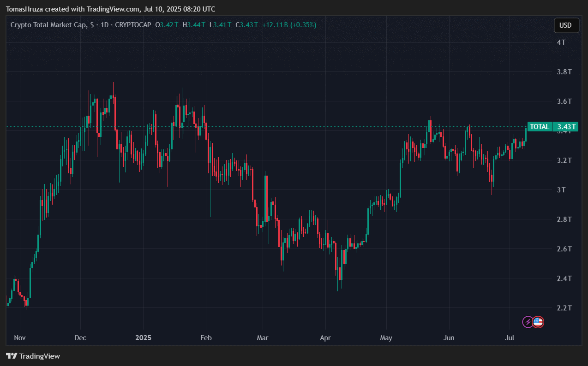
Task: Click the CRYPTOCAP exchange label
Action: tap(133, 25)
